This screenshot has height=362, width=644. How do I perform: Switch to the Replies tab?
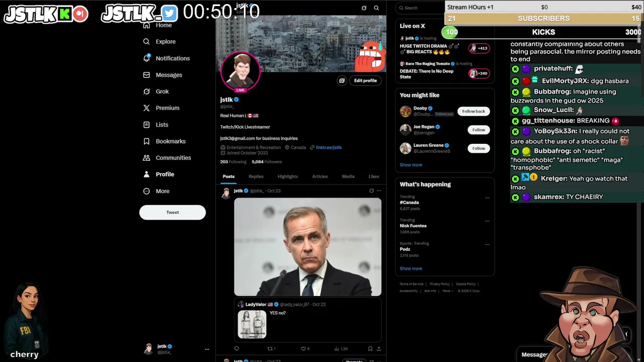coord(256,176)
